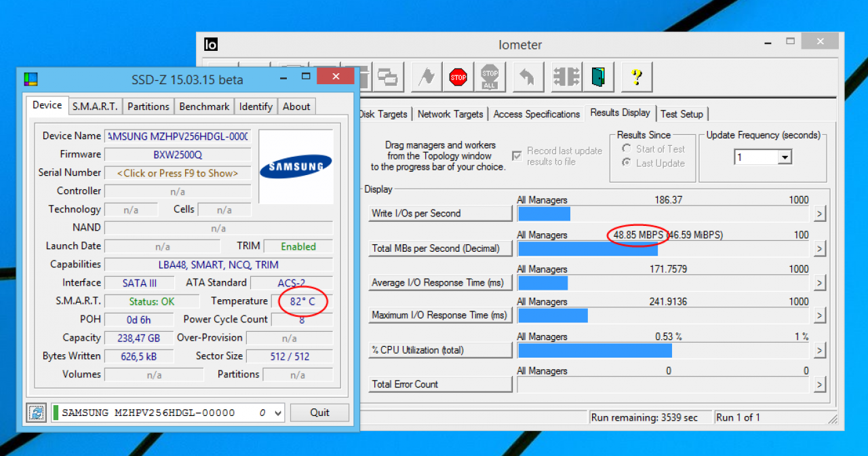Open the Benchmark tab in SSD-Z

click(204, 107)
